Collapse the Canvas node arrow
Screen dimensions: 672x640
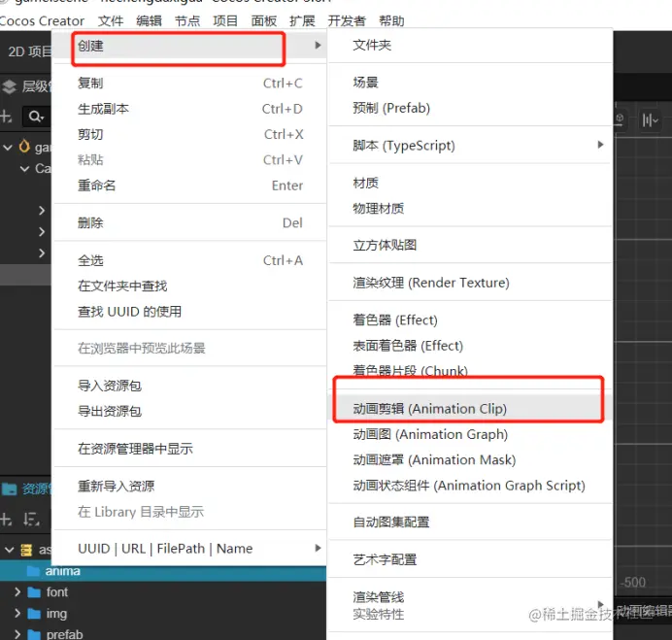coord(25,169)
